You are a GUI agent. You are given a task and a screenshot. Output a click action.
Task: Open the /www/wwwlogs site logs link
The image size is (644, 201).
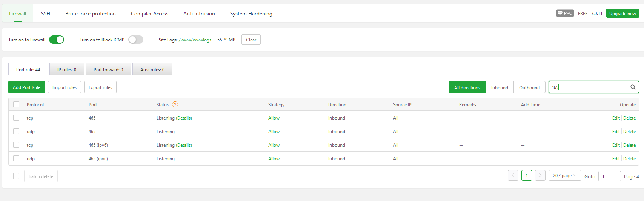pos(195,40)
